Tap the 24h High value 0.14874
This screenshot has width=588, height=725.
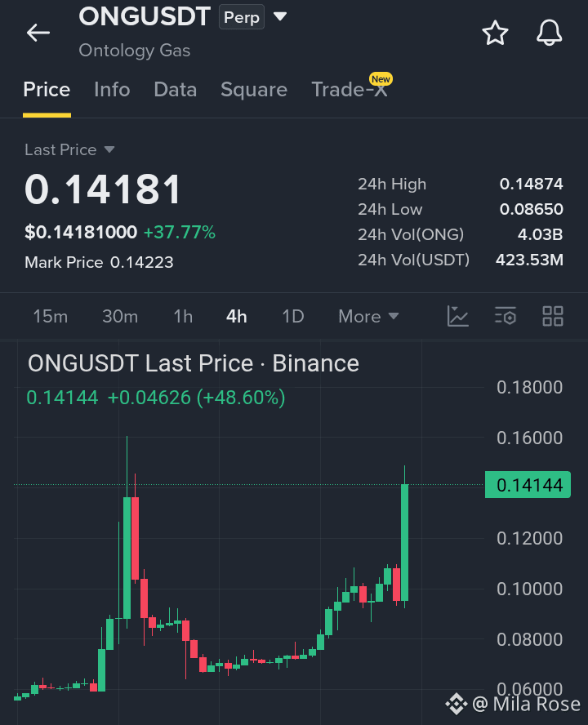[x=531, y=184]
